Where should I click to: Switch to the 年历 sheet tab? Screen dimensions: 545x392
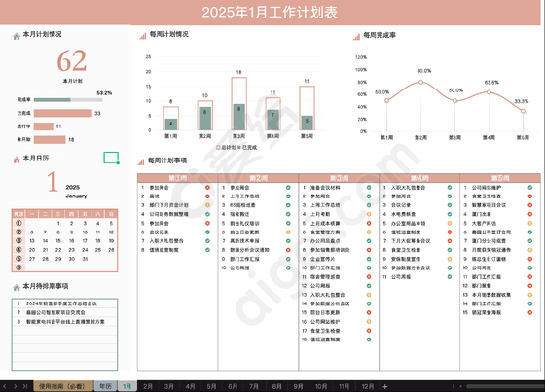point(106,386)
